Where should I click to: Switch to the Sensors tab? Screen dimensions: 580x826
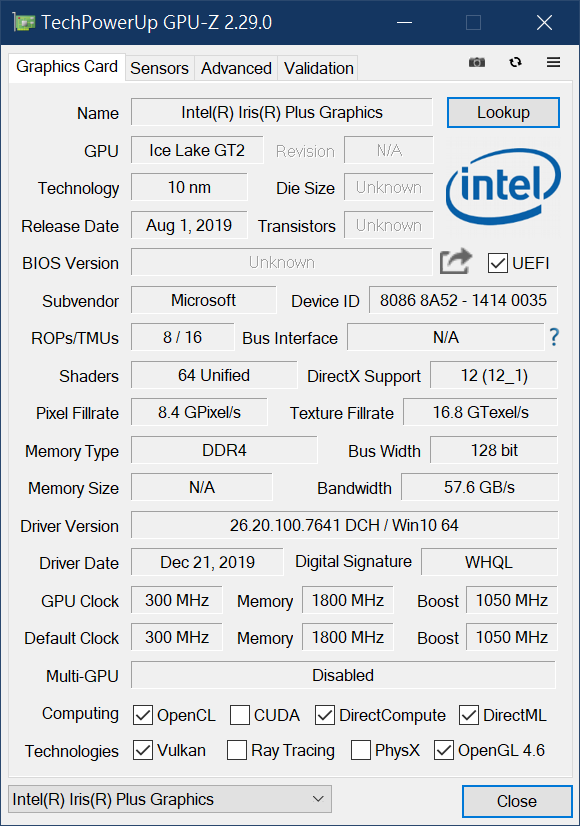point(159,68)
